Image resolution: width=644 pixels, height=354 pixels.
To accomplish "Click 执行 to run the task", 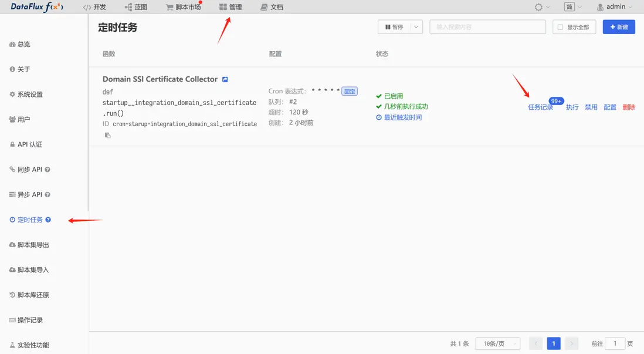I will click(572, 107).
